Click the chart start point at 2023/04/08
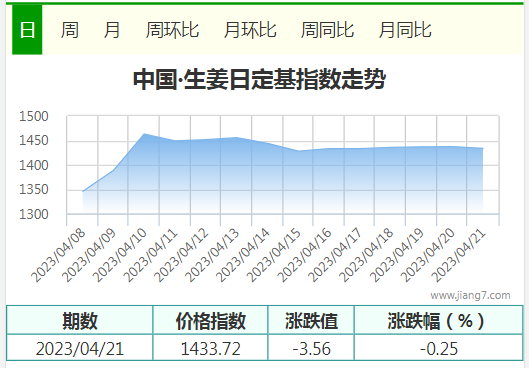Screen dimensions: 529x368 83,191
